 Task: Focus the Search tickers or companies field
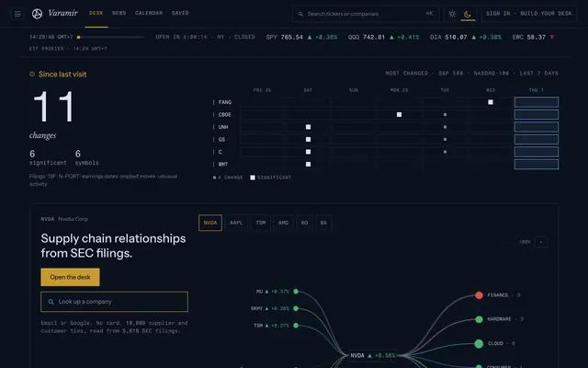(366, 14)
